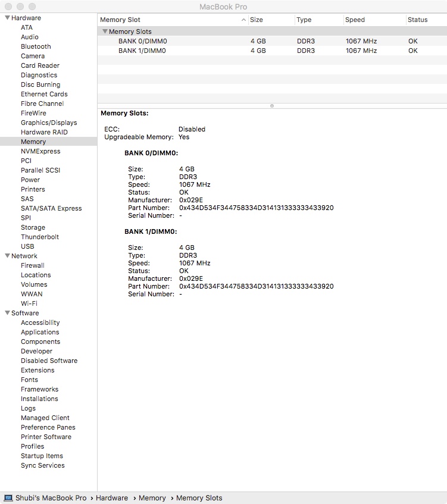
Task: Select the BANK 1/DIMM0 row
Action: click(272, 51)
